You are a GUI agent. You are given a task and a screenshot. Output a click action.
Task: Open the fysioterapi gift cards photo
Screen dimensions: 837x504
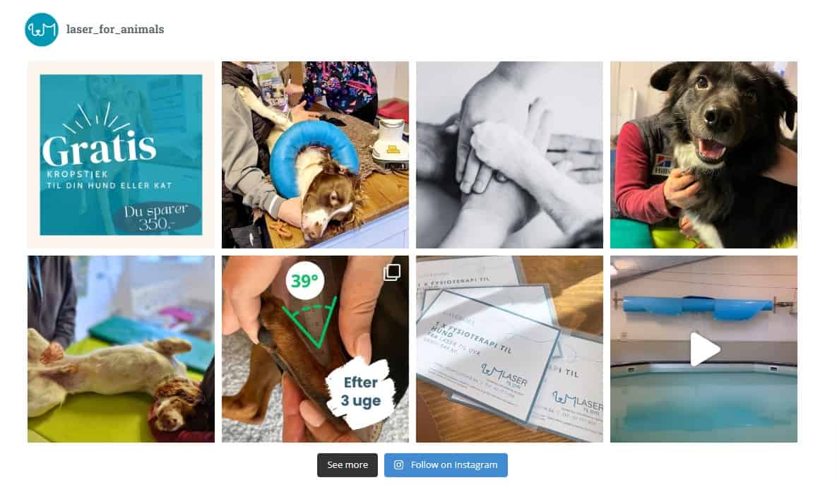510,349
